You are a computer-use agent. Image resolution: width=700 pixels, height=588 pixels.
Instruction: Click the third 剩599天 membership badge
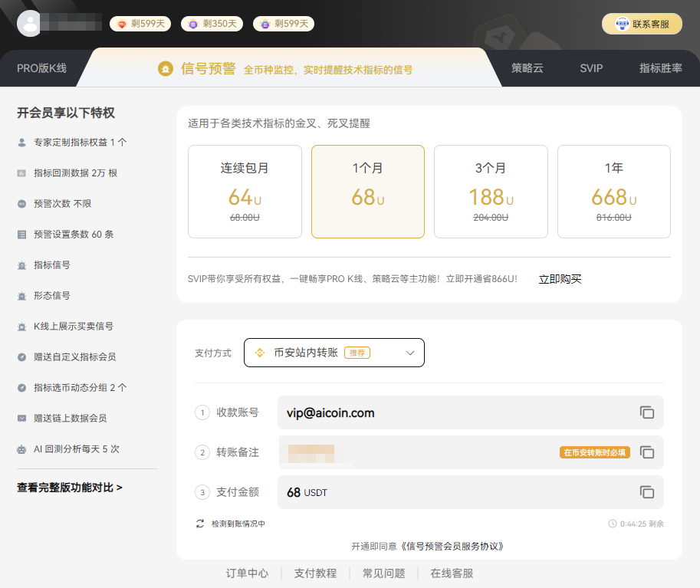point(284,24)
